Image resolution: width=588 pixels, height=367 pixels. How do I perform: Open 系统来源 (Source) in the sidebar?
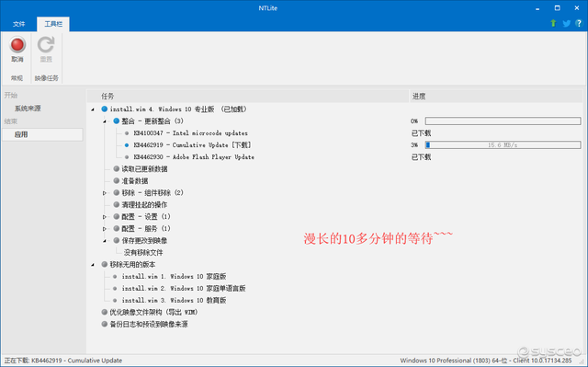pyautogui.click(x=28, y=109)
